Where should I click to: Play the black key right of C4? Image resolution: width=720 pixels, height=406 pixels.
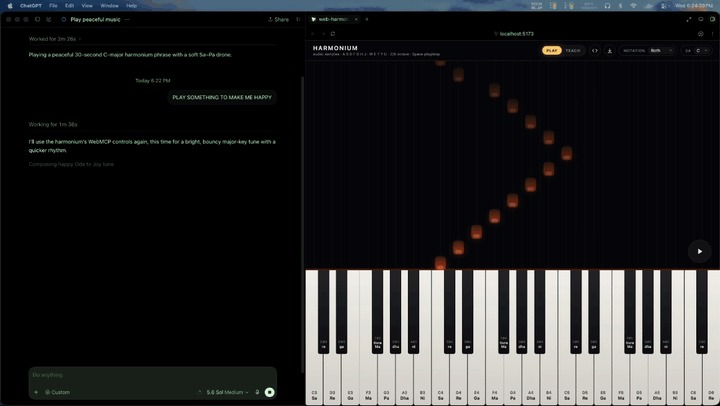pyautogui.click(x=450, y=312)
